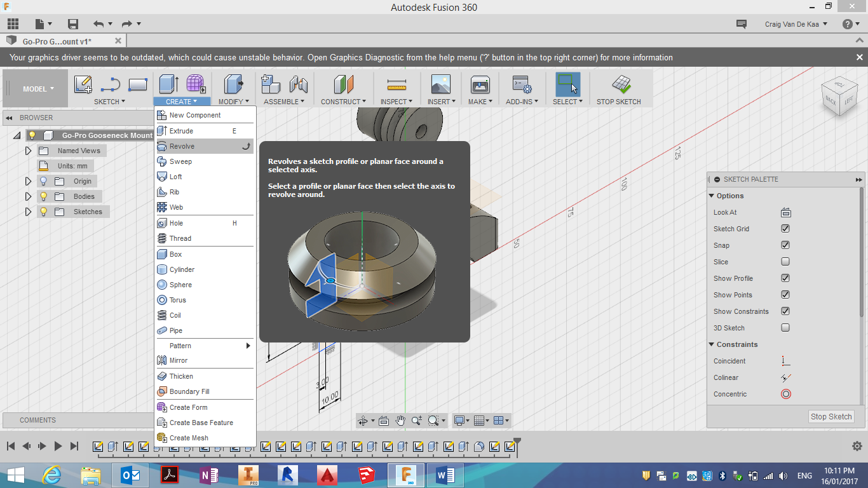Viewport: 868px width, 488px height.
Task: Click the Measure inspect icon
Action: (397, 85)
